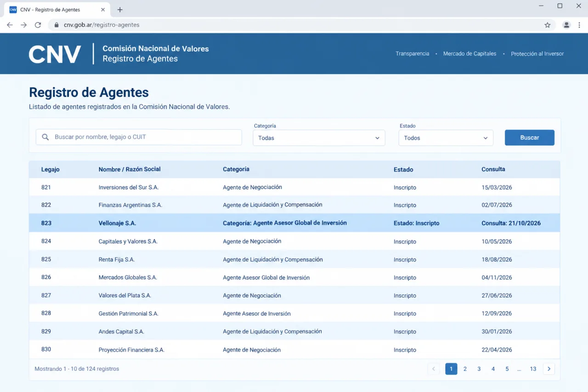The width and height of the screenshot is (588, 392).
Task: Go to page 3 of results
Action: pyautogui.click(x=479, y=369)
